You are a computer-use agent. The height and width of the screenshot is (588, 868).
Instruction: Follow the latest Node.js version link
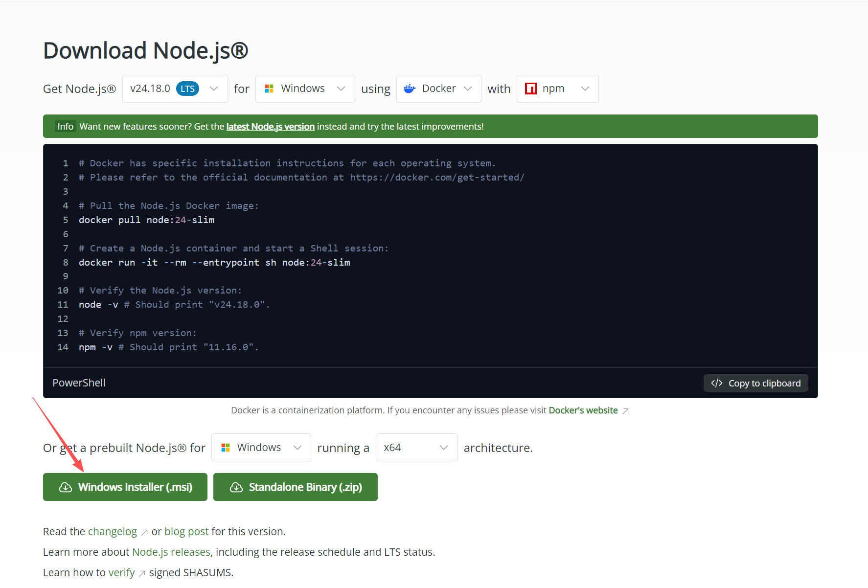pos(270,126)
